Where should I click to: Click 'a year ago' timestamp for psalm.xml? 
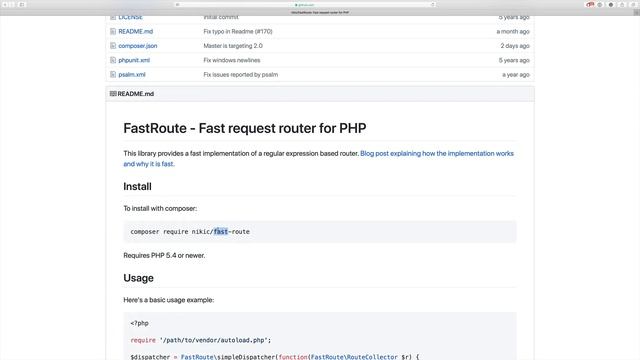coord(516,75)
